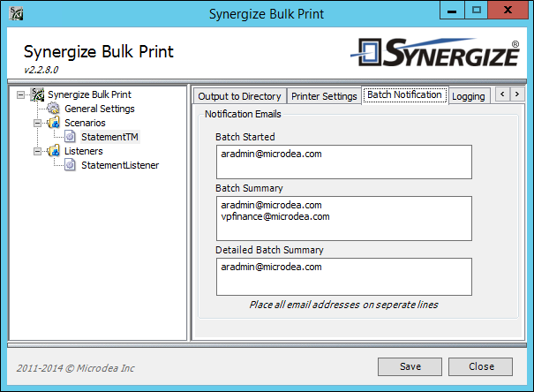
Task: Show more tabs with right tab arrow
Action: click(517, 94)
